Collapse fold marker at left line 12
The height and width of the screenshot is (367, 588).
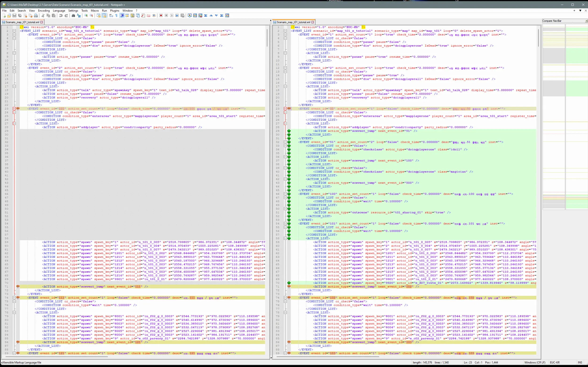14,68
